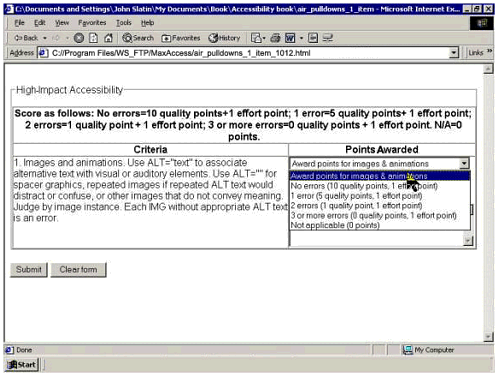
Task: Click the Submit button
Action: point(29,270)
